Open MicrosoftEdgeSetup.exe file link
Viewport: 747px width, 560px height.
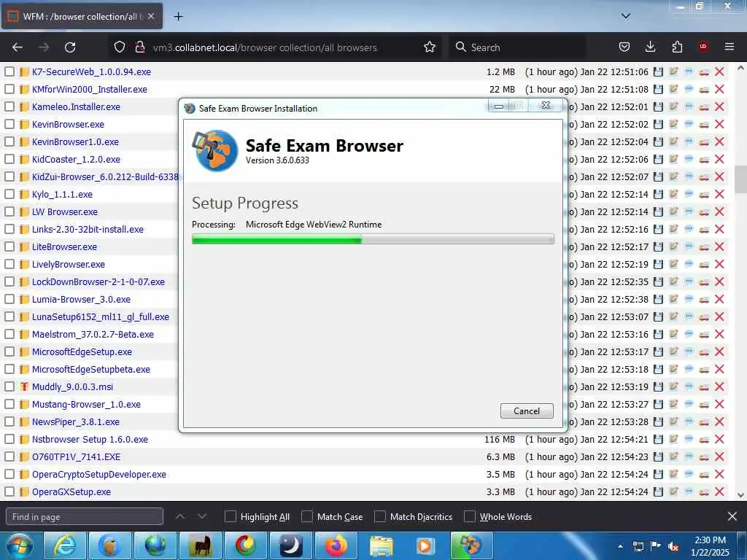(82, 352)
